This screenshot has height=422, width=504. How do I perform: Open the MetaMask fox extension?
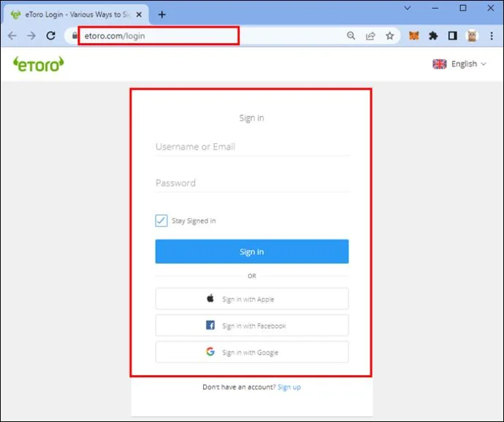point(414,36)
